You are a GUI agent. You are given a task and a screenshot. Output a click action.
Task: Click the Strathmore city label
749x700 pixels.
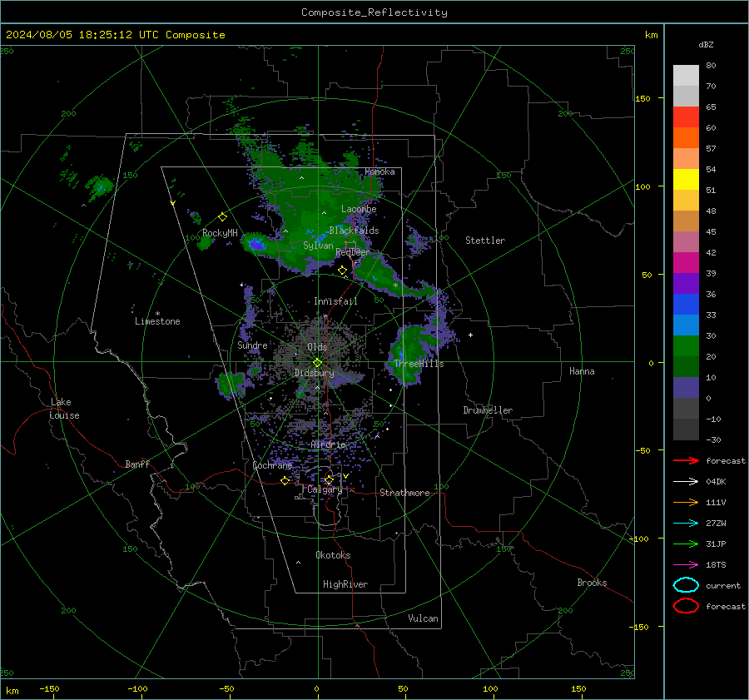point(404,493)
